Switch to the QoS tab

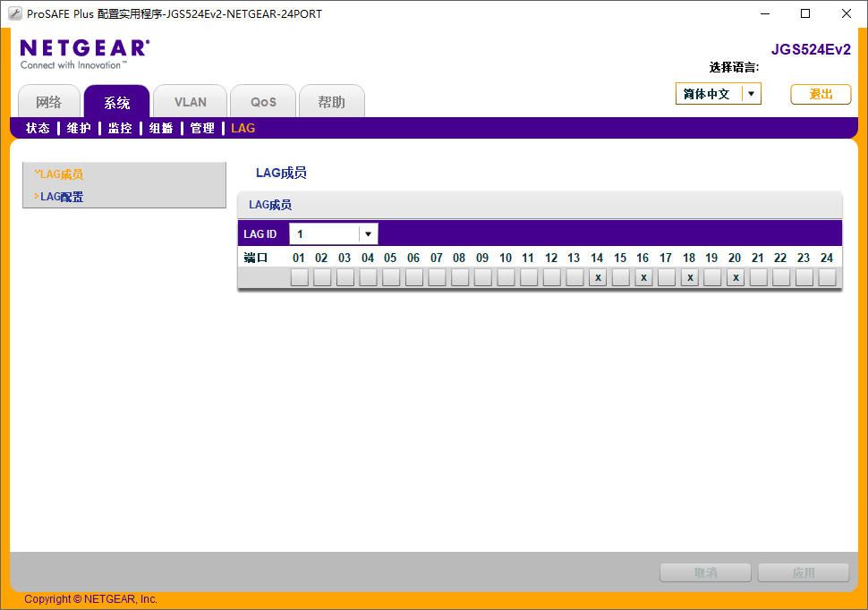pos(263,102)
